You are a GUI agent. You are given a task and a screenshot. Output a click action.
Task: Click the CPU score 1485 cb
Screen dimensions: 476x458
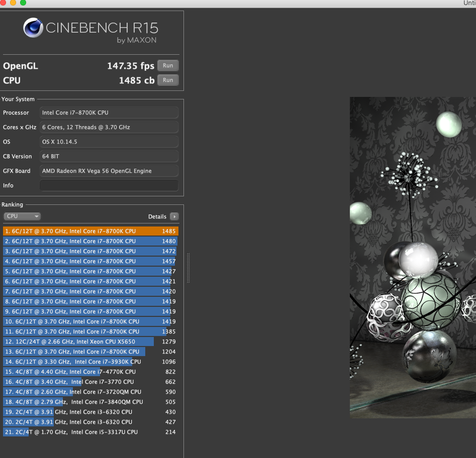coord(137,80)
